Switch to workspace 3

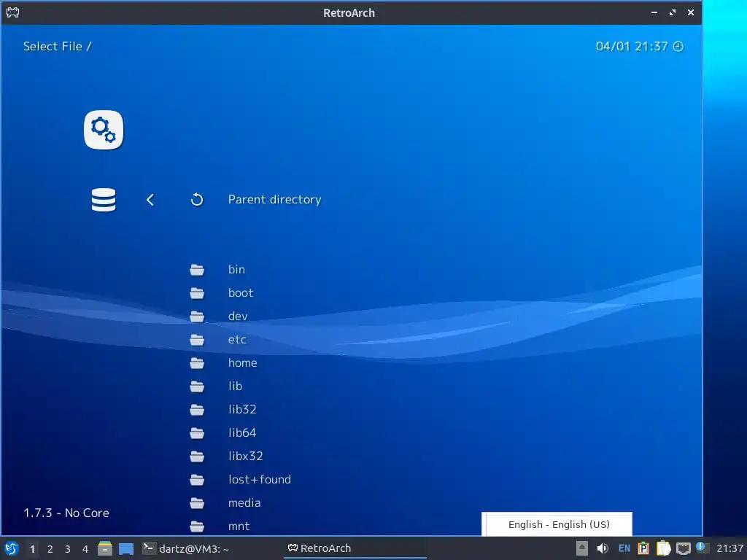(68, 549)
